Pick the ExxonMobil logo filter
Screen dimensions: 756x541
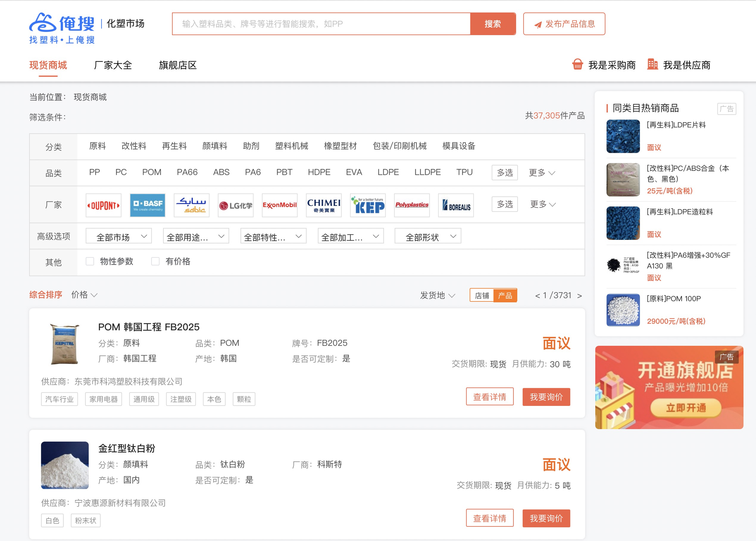click(280, 205)
